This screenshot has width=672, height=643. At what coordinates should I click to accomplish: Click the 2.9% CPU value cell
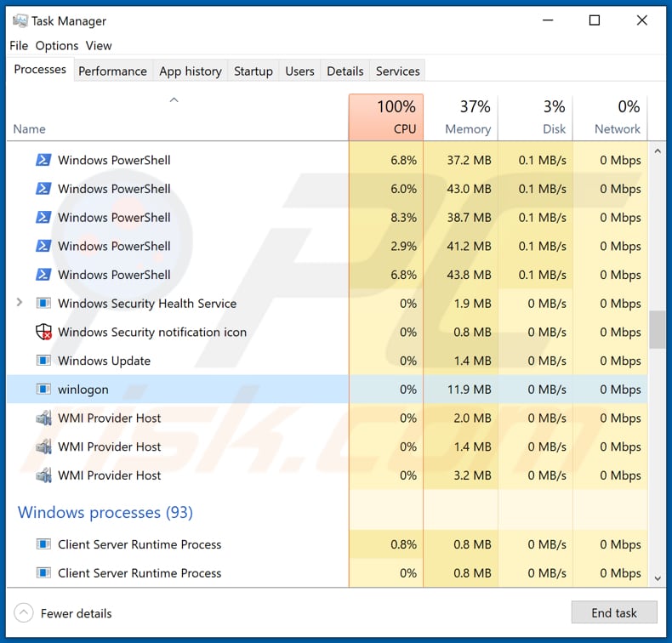point(386,246)
